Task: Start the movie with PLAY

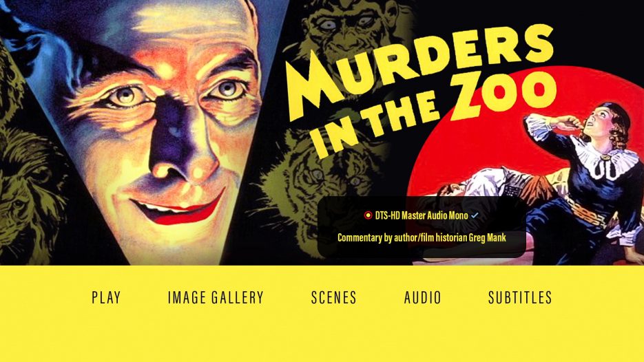Action: [106, 297]
